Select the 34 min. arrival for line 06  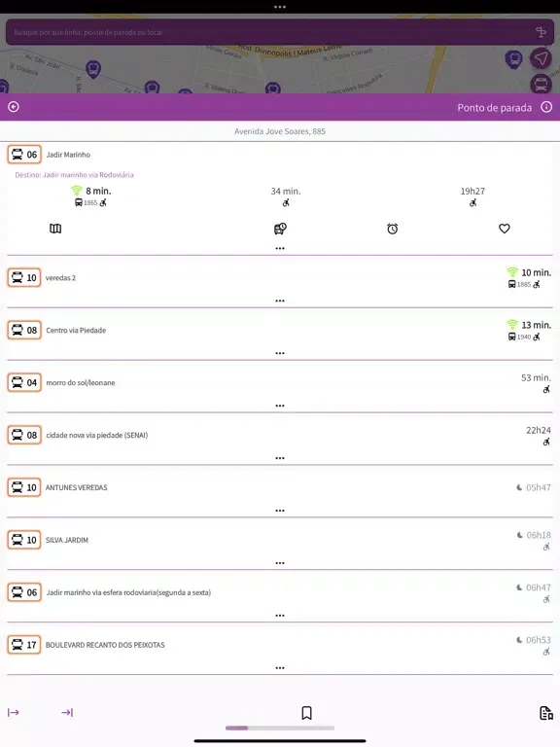(286, 196)
